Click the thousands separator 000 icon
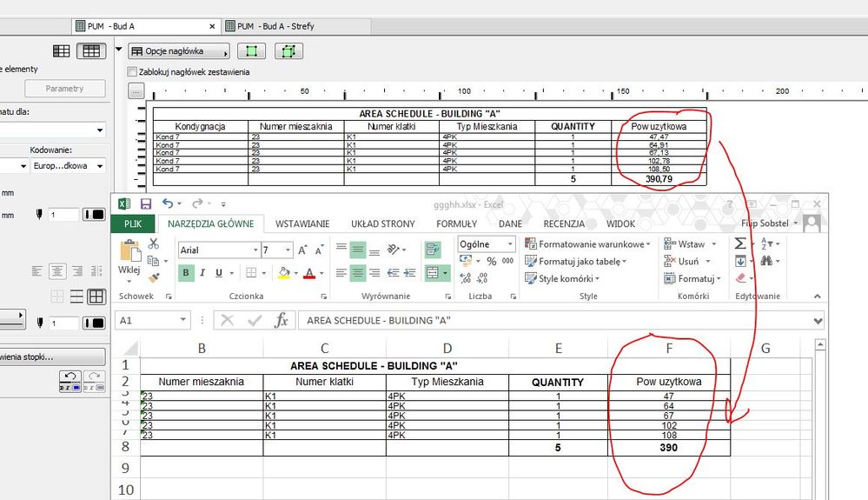868x500 pixels. (x=507, y=261)
